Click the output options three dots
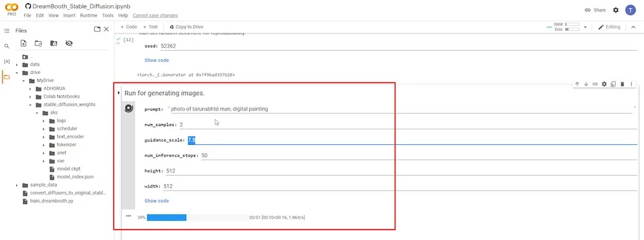Image resolution: width=644 pixels, height=240 pixels. click(x=129, y=216)
